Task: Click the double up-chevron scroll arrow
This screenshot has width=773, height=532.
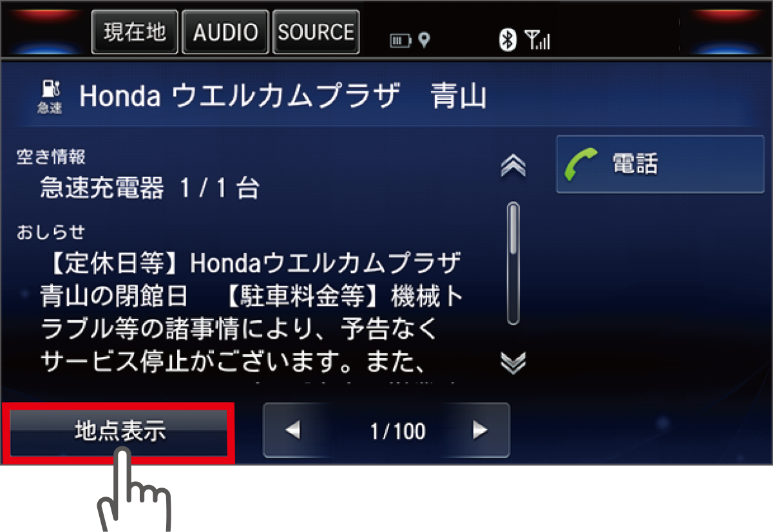Action: click(x=513, y=167)
